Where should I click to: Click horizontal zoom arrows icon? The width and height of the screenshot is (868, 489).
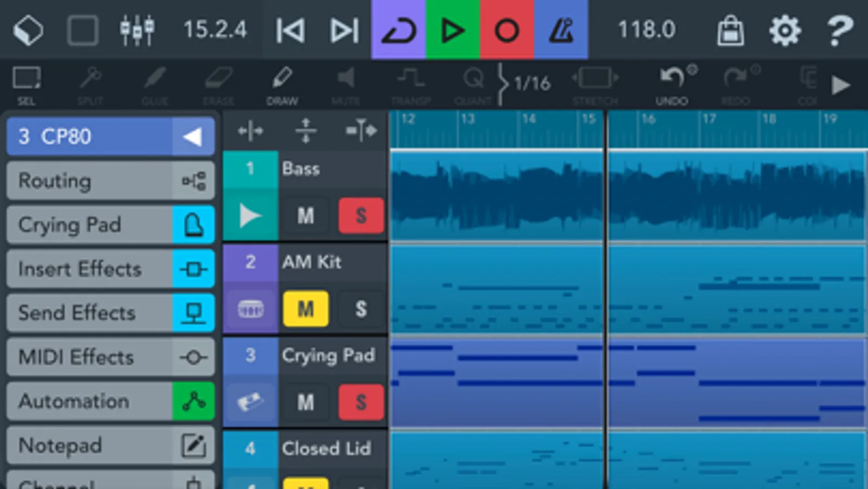[250, 131]
